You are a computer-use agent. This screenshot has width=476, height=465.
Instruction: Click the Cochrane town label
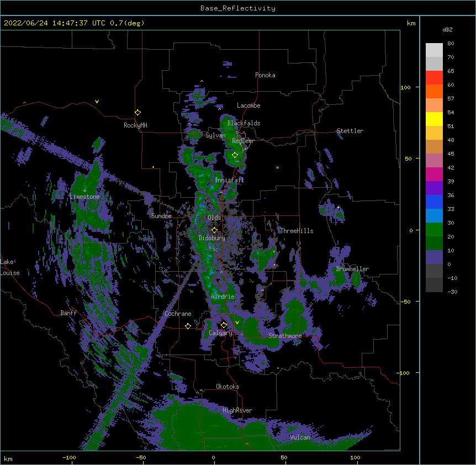pos(178,314)
